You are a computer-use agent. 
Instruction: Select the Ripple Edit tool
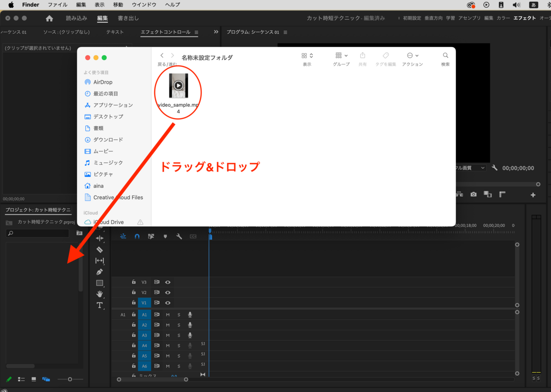pyautogui.click(x=100, y=239)
